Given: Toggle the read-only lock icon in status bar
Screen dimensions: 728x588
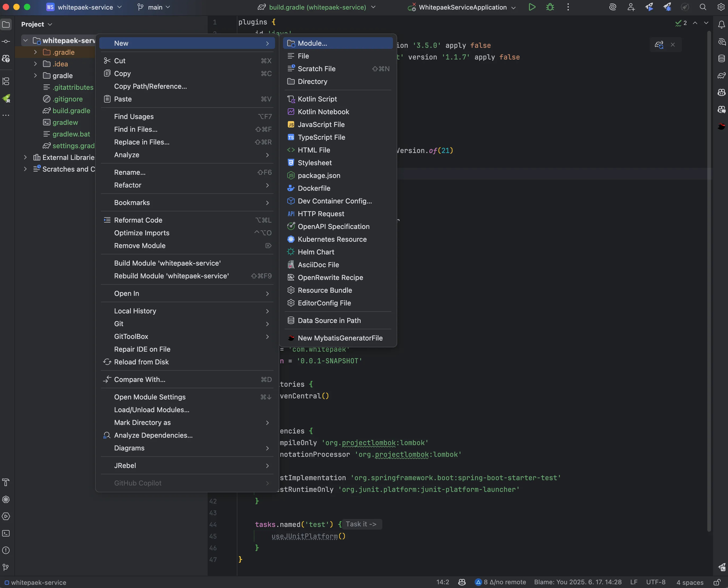Looking at the screenshot, I should point(717,582).
